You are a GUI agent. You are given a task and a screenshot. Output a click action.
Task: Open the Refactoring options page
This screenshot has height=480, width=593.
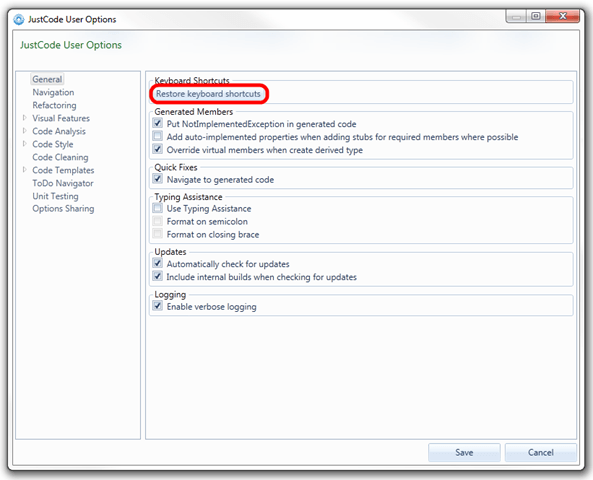[x=54, y=105]
